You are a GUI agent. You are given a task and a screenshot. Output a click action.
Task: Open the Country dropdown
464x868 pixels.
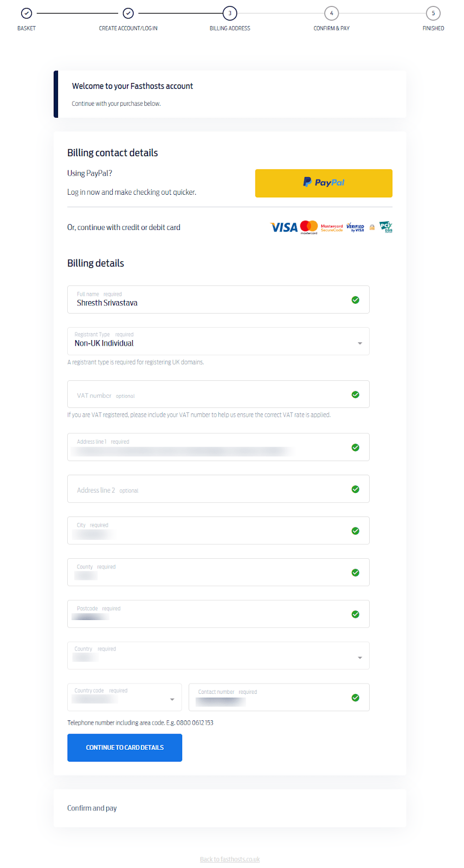359,656
